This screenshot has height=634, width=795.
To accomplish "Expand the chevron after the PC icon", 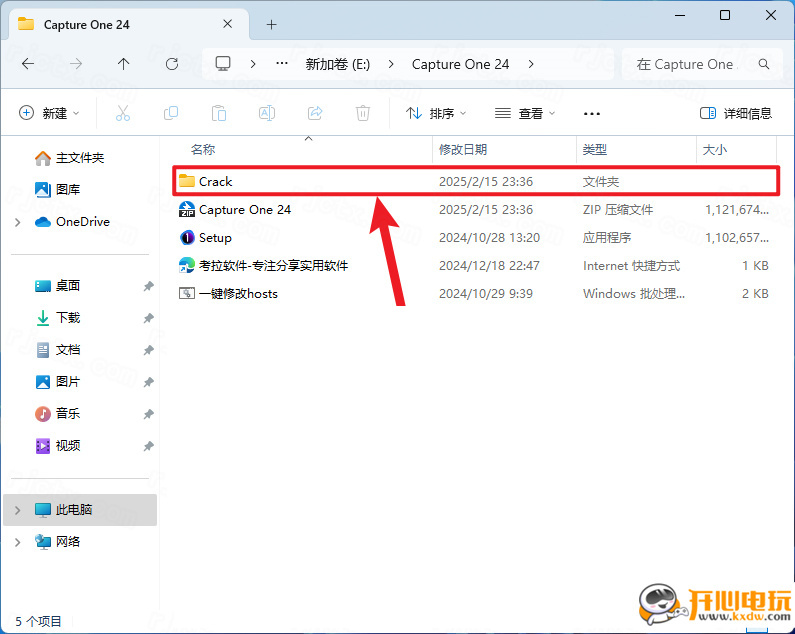I will coord(252,64).
